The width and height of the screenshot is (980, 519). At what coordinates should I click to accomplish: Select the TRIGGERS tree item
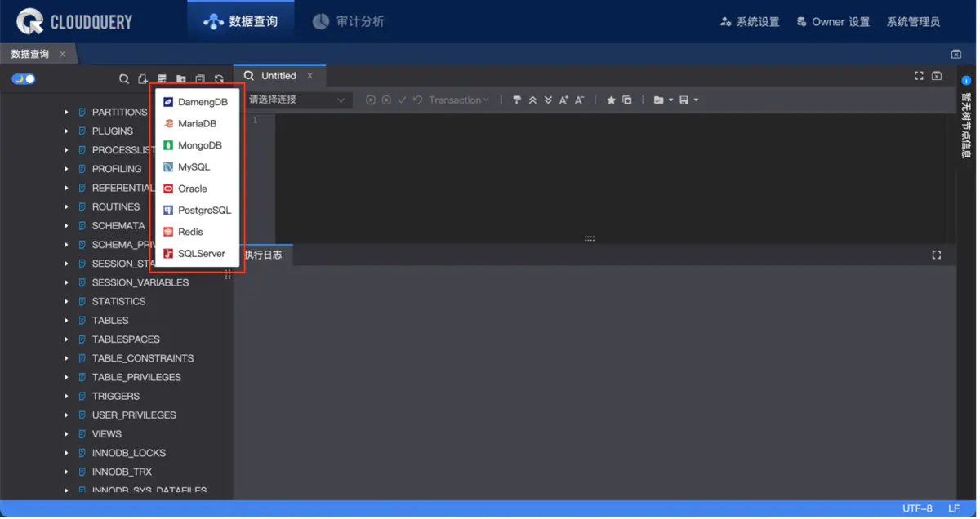116,397
